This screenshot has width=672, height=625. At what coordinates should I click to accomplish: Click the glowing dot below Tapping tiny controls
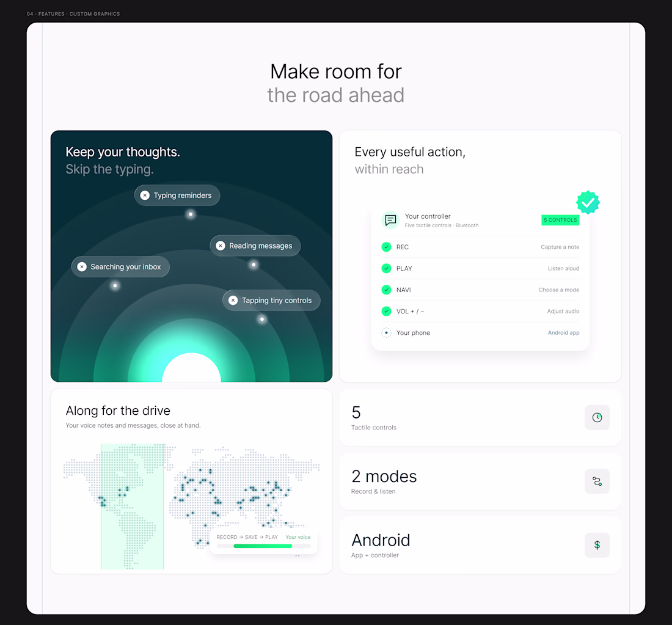(x=262, y=319)
